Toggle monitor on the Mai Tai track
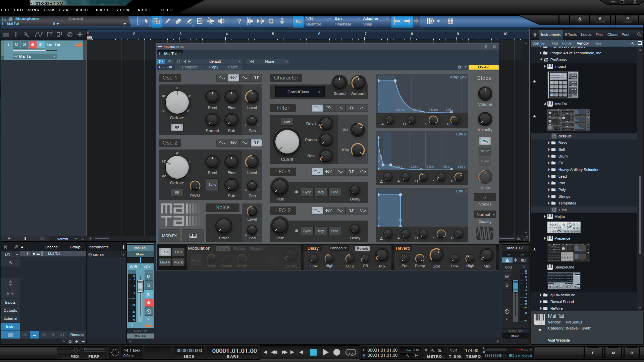The width and height of the screenshot is (644, 362). point(41,45)
